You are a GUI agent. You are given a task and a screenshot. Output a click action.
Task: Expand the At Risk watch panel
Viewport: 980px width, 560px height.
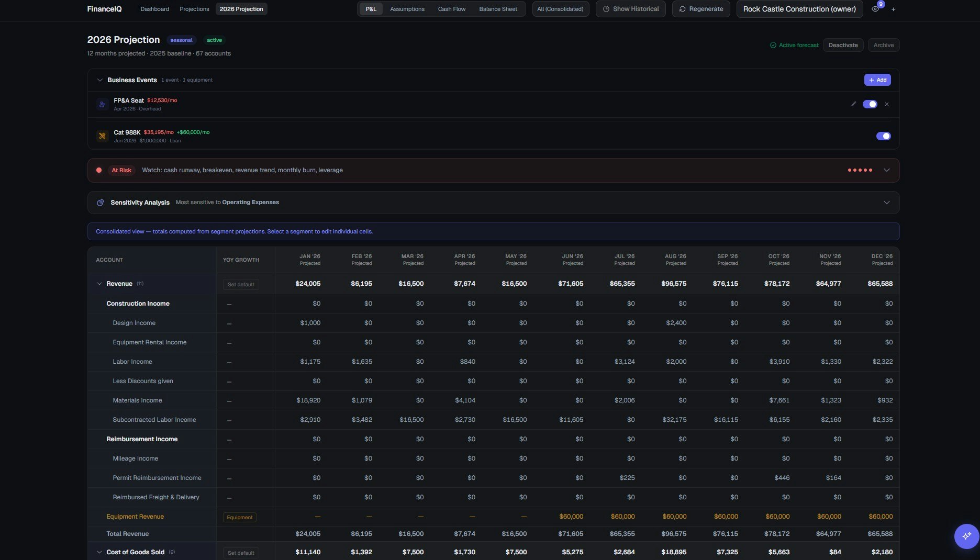click(887, 170)
